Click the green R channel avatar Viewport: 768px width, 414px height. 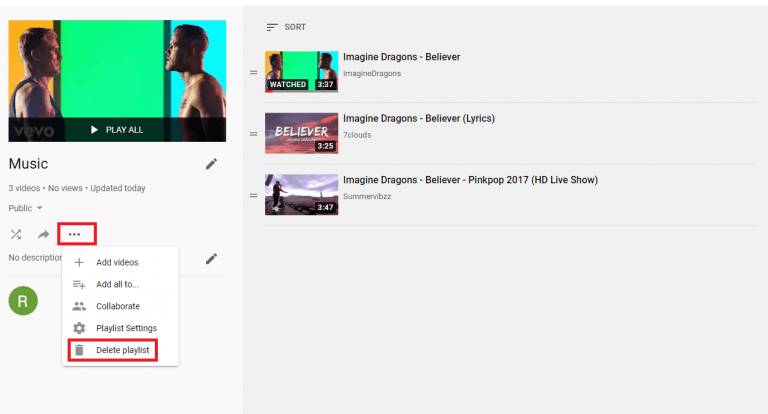click(x=23, y=301)
